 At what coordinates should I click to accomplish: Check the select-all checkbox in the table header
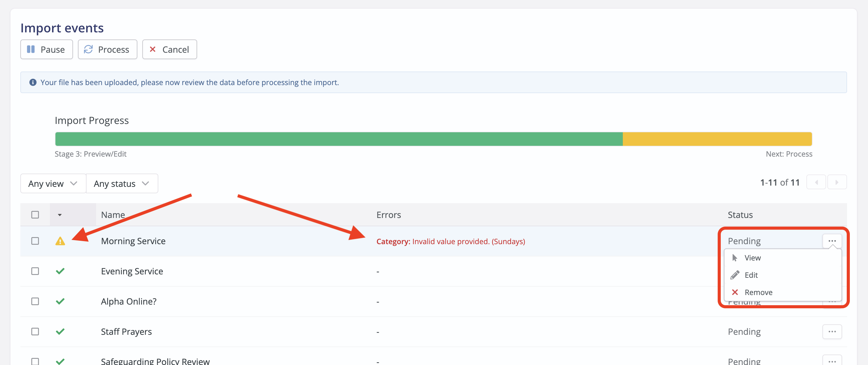tap(35, 214)
